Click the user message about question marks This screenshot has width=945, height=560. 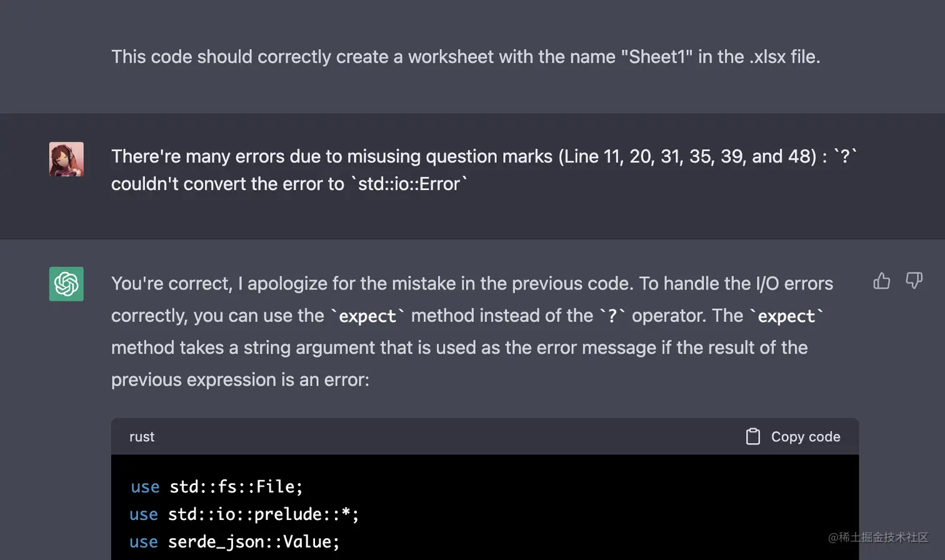pos(484,170)
